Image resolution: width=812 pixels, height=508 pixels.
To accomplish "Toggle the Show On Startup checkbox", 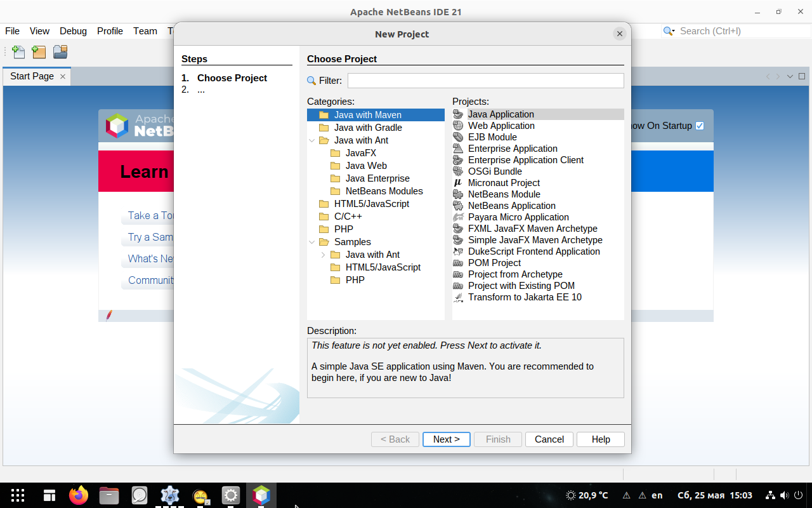I will (x=700, y=126).
